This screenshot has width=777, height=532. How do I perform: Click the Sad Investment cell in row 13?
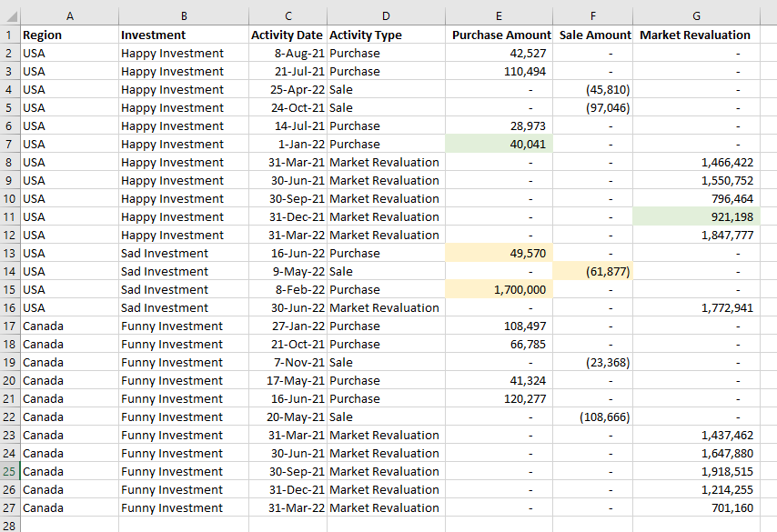(184, 253)
